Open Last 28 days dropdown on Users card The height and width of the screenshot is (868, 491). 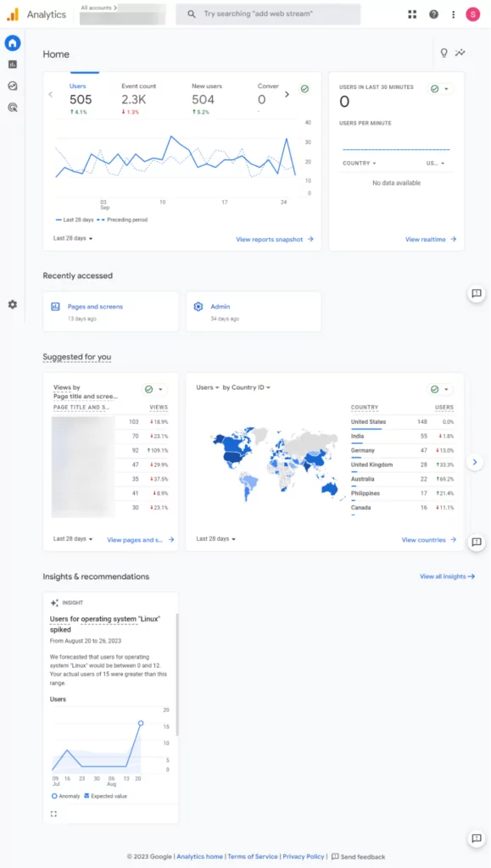pyautogui.click(x=73, y=238)
